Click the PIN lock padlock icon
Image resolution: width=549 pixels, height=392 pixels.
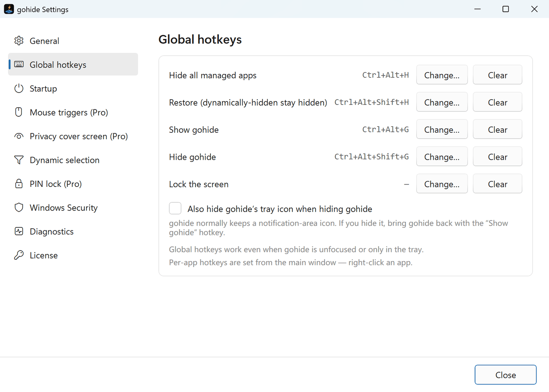click(19, 183)
